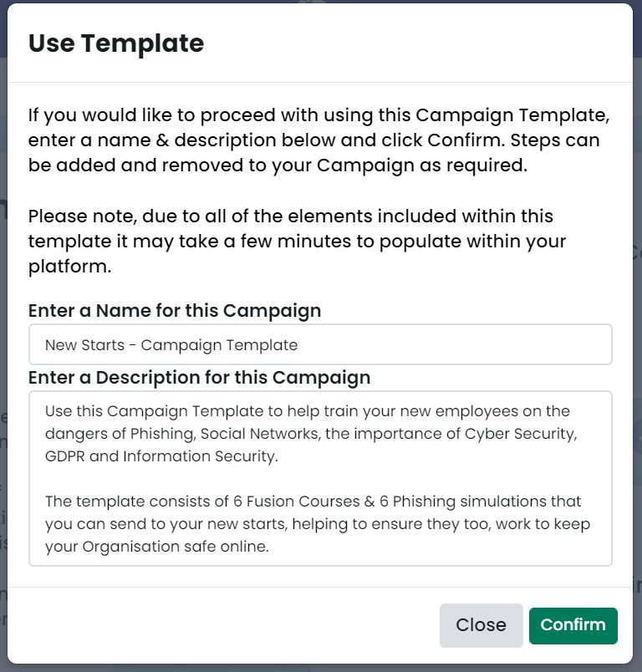Place cursor on 'New Starts - Campaign Template' text

point(171,345)
